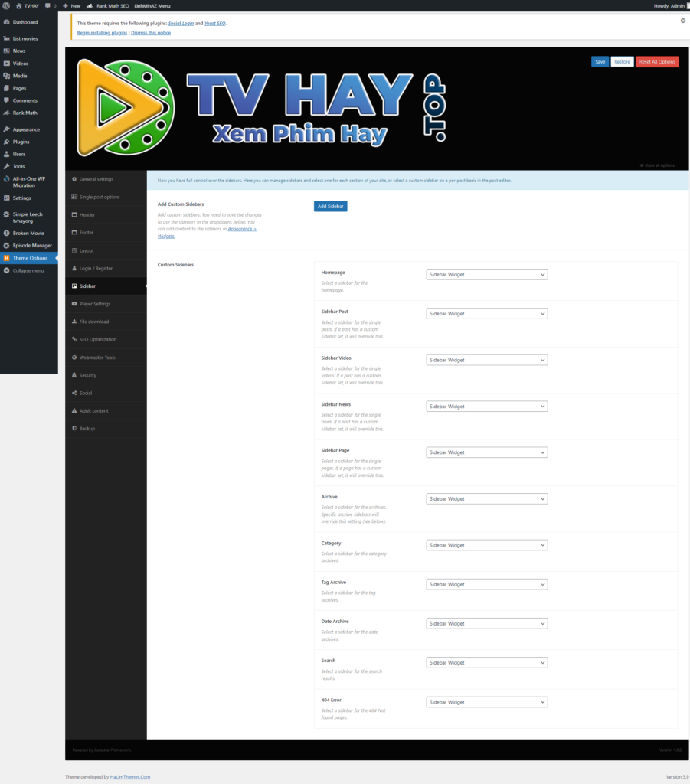Open the Pages admin menu item
This screenshot has height=784, width=690.
pyautogui.click(x=29, y=88)
